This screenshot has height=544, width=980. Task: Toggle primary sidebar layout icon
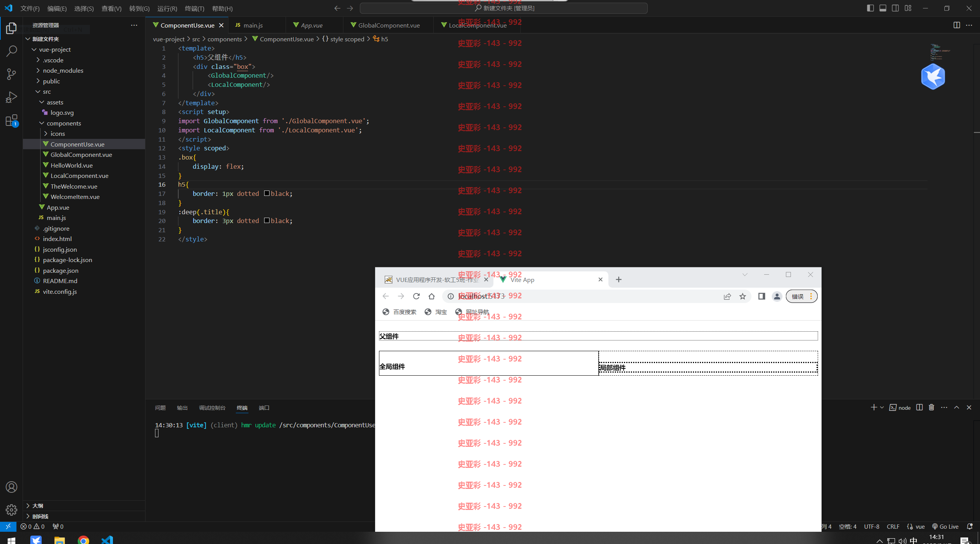870,8
